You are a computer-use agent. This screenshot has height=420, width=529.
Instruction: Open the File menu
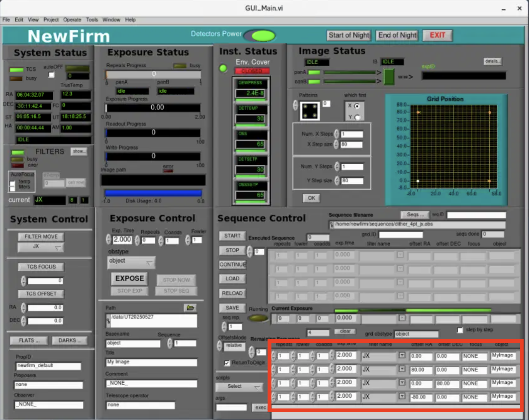6,20
